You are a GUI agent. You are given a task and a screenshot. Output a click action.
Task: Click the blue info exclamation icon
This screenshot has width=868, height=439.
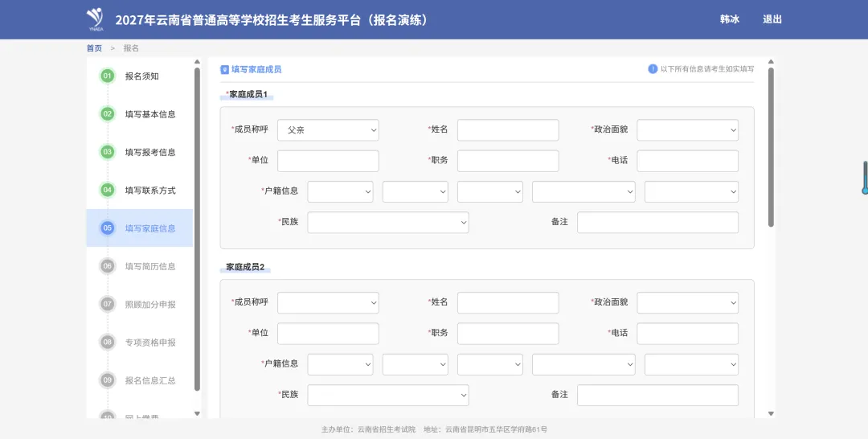(x=653, y=68)
